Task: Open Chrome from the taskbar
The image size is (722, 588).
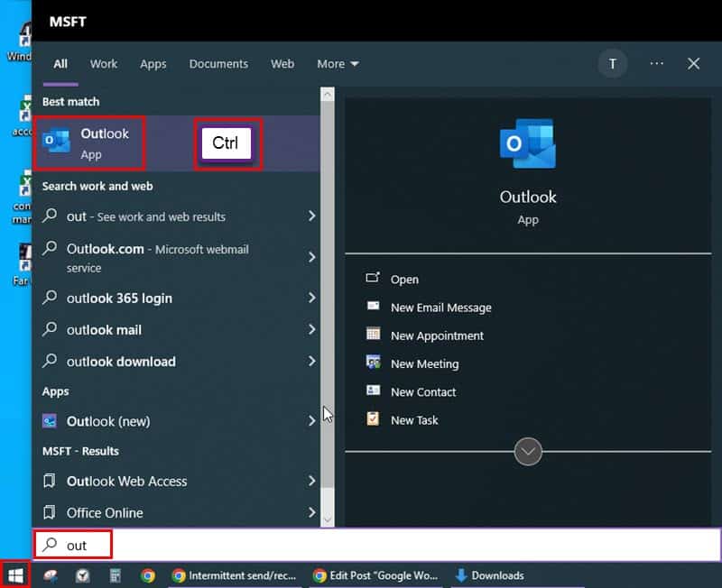Action: (x=147, y=575)
